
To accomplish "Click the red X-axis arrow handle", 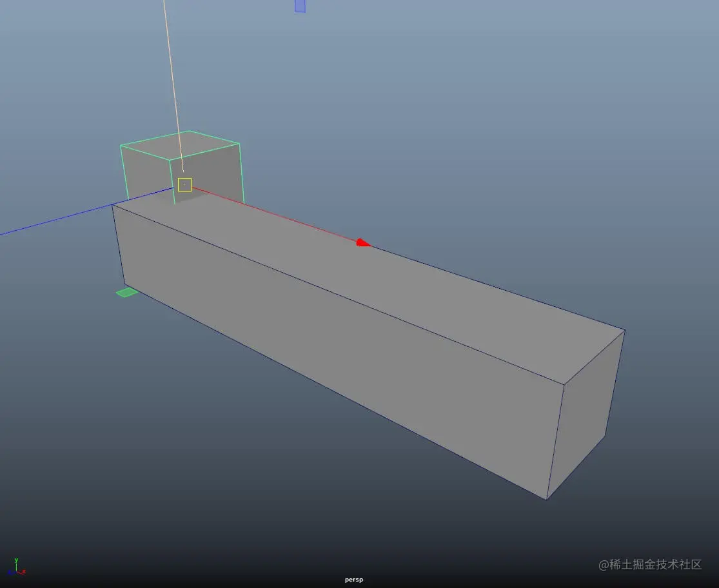I will 363,243.
